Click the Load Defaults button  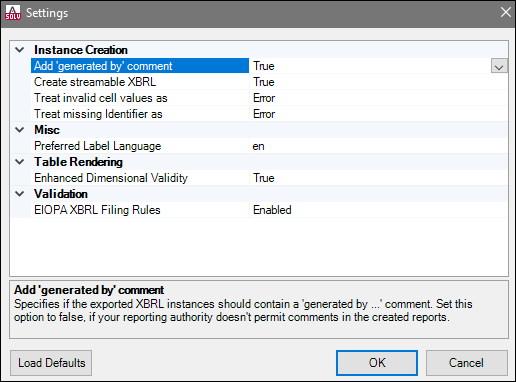pyautogui.click(x=51, y=363)
